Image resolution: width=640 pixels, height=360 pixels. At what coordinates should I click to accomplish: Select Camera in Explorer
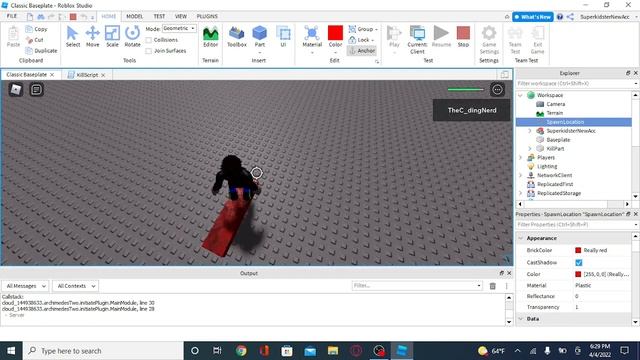click(556, 104)
